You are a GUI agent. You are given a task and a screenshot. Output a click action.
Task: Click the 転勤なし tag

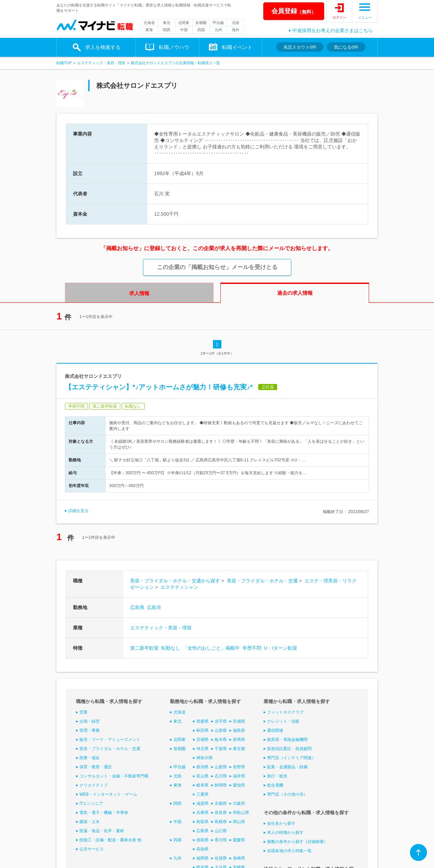(x=133, y=406)
